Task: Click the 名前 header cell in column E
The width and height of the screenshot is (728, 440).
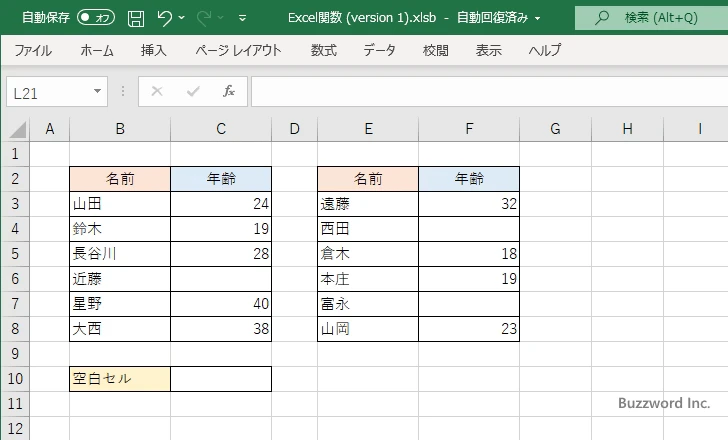Action: click(368, 179)
